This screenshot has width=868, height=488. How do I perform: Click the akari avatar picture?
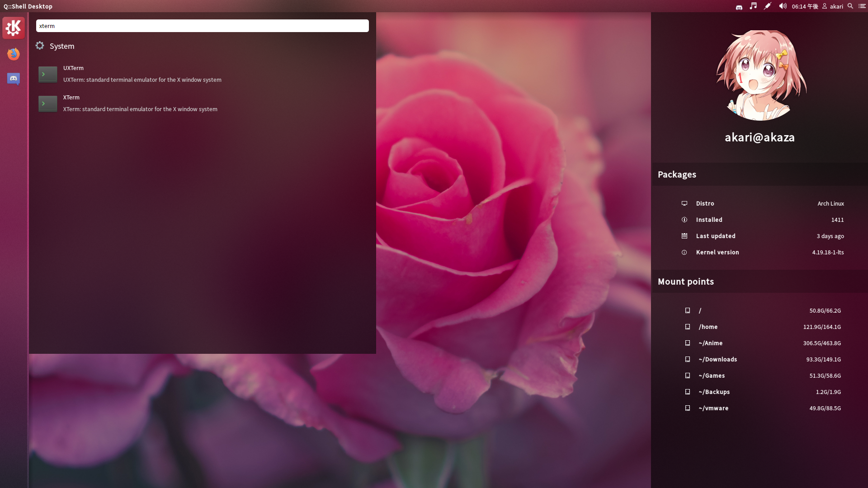pos(760,75)
